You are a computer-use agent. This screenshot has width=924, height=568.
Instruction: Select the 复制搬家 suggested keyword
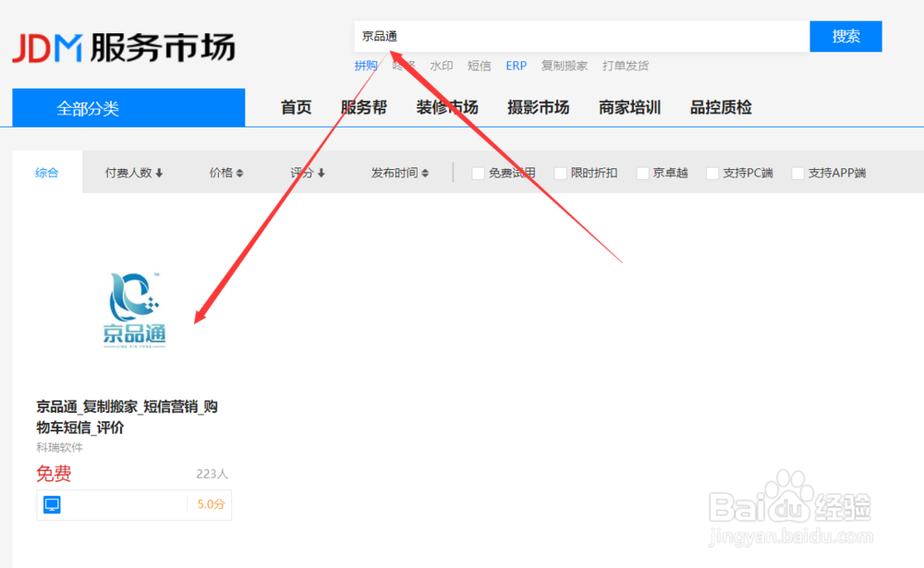coord(565,66)
